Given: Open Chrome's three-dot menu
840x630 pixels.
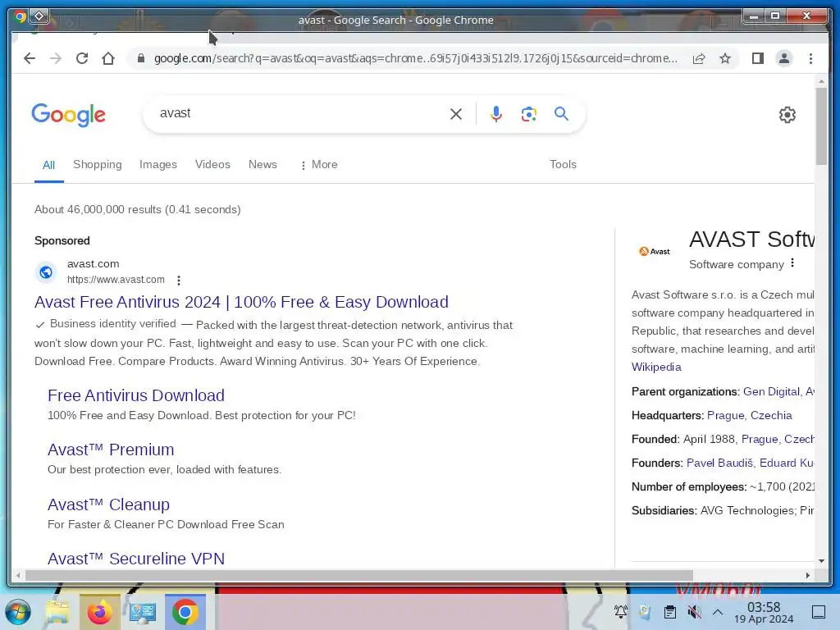Looking at the screenshot, I should click(x=810, y=58).
